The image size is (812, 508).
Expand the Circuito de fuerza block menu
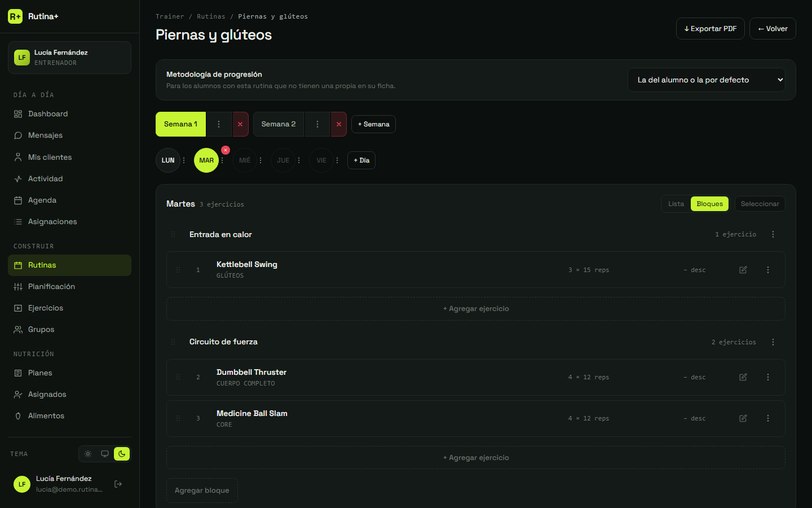773,342
